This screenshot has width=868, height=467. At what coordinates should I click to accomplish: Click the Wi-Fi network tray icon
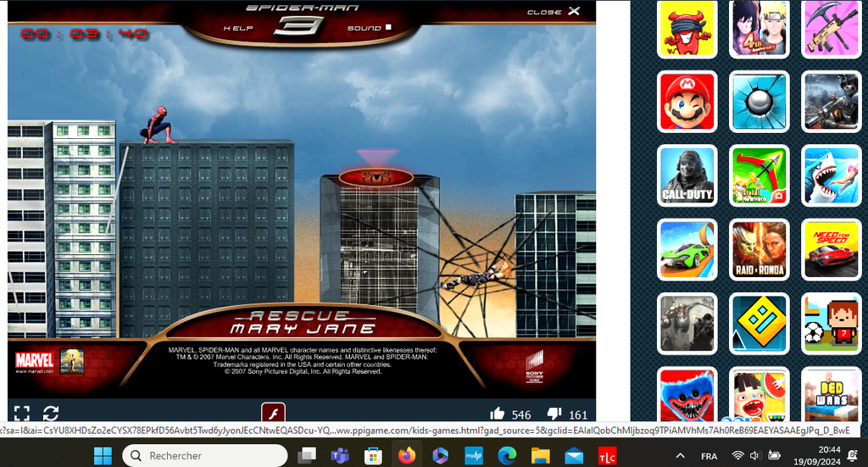(738, 455)
